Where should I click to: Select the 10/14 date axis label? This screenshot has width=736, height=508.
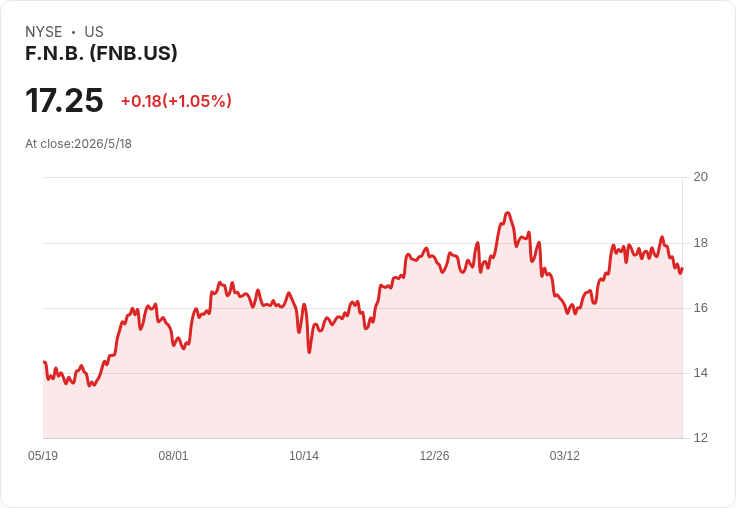pyautogui.click(x=304, y=455)
